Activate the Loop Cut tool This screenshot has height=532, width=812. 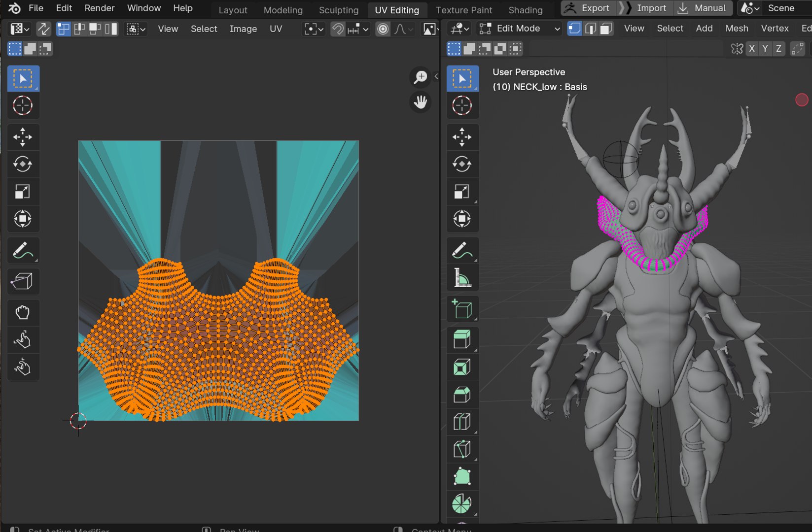(x=462, y=422)
